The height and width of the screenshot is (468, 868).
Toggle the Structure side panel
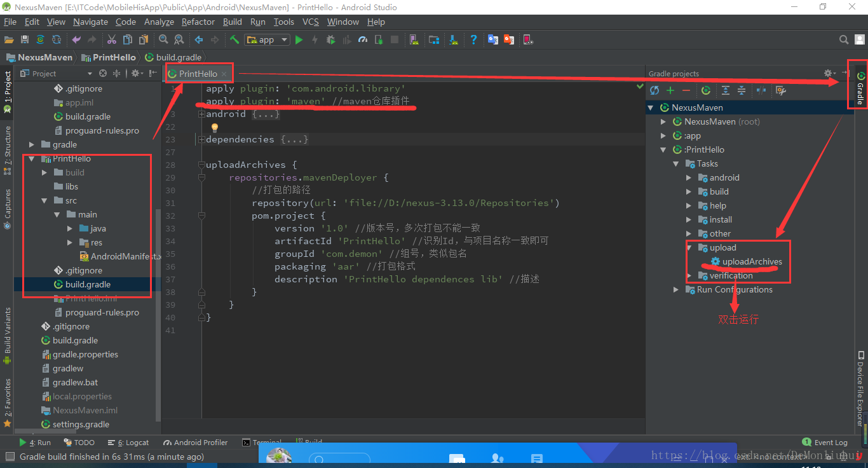[7, 150]
